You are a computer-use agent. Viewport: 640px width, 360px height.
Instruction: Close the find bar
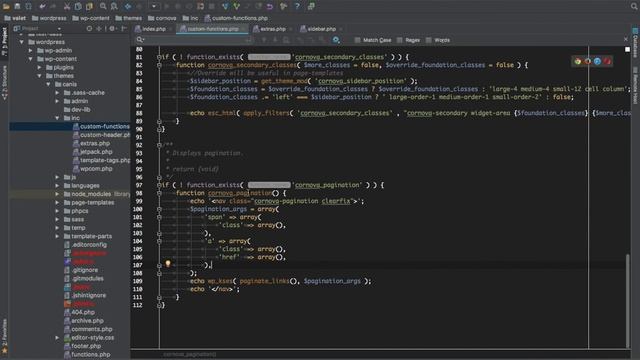pyautogui.click(x=626, y=39)
